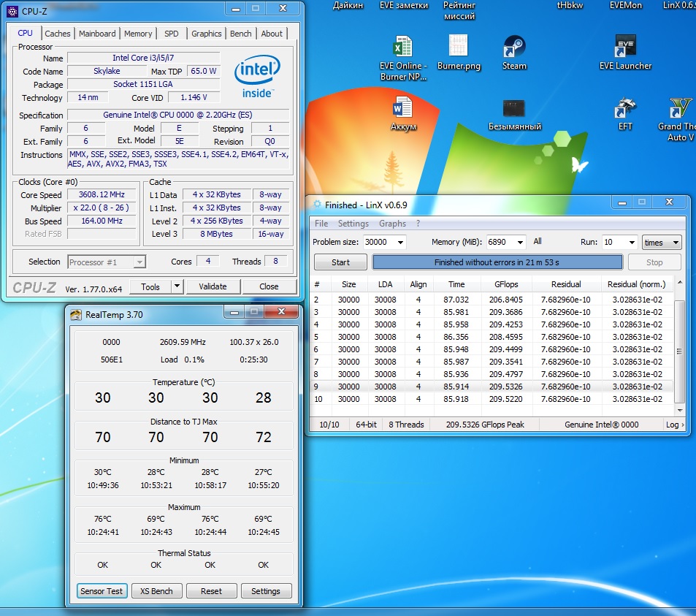Expand the Problem size dropdown in LinX
The image size is (696, 616).
pos(399,243)
